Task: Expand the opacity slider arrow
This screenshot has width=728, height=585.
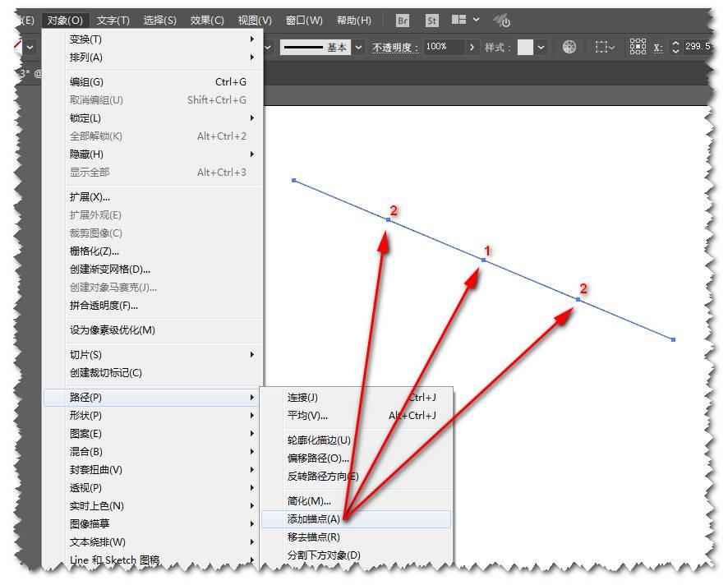Action: point(472,47)
